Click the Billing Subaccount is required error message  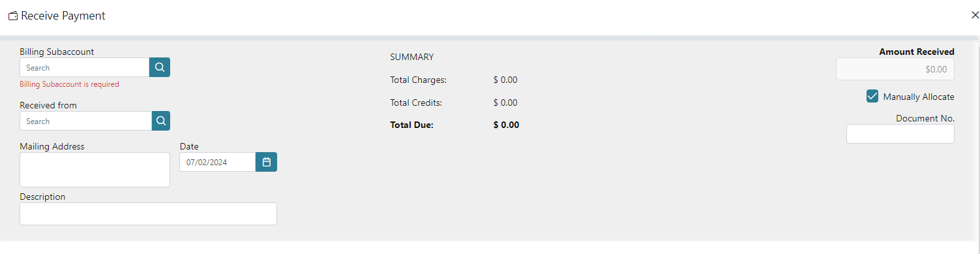[69, 84]
